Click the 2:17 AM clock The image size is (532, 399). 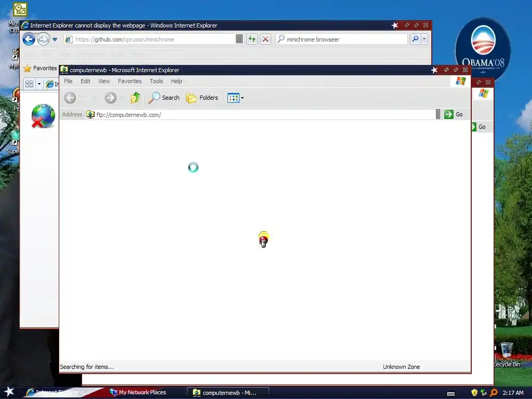coord(513,393)
